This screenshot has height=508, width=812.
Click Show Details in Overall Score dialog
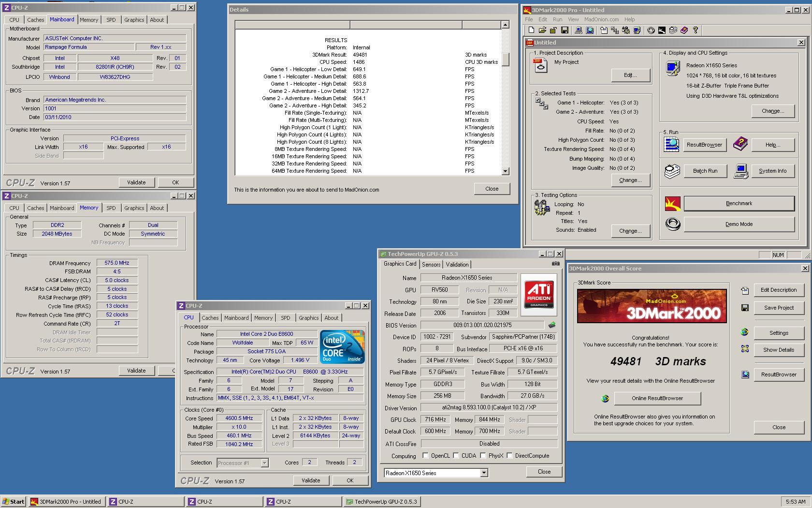(778, 350)
